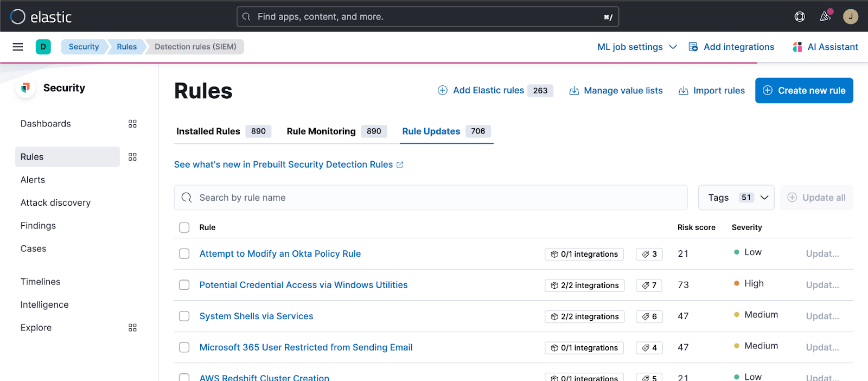Open Timelines in the sidebar
Viewport: 868px width, 381px height.
click(40, 282)
